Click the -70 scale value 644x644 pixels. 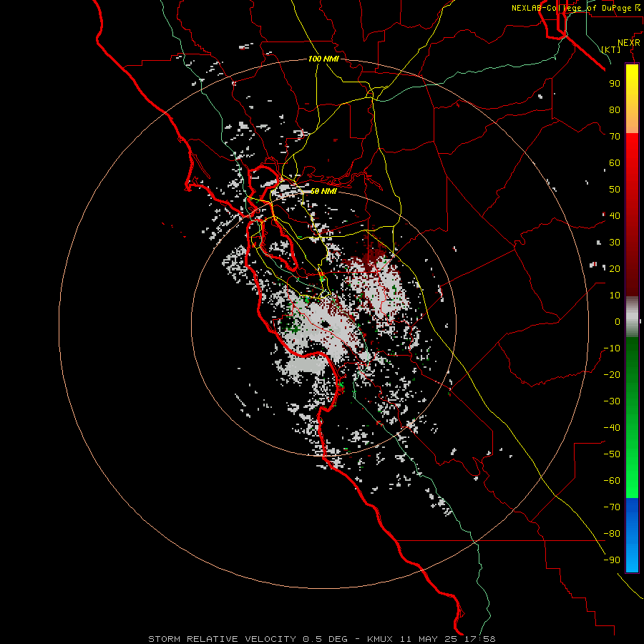(x=612, y=507)
